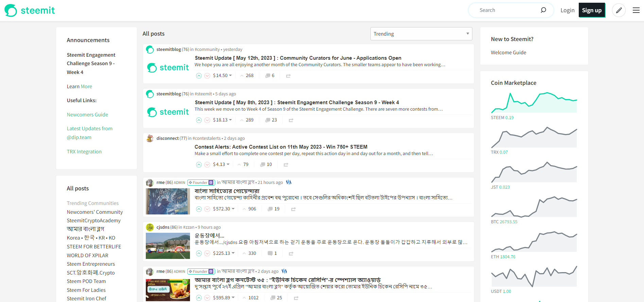Open Steem POD Team community

pyautogui.click(x=86, y=281)
